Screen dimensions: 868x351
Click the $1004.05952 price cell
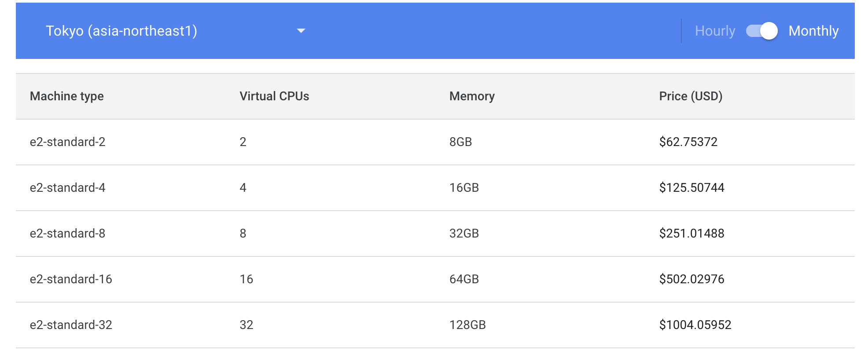[695, 325]
